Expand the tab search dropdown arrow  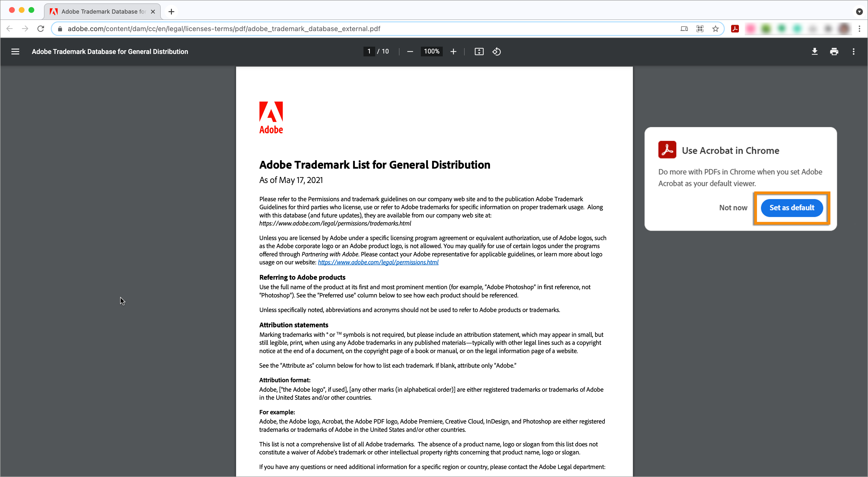[859, 11]
